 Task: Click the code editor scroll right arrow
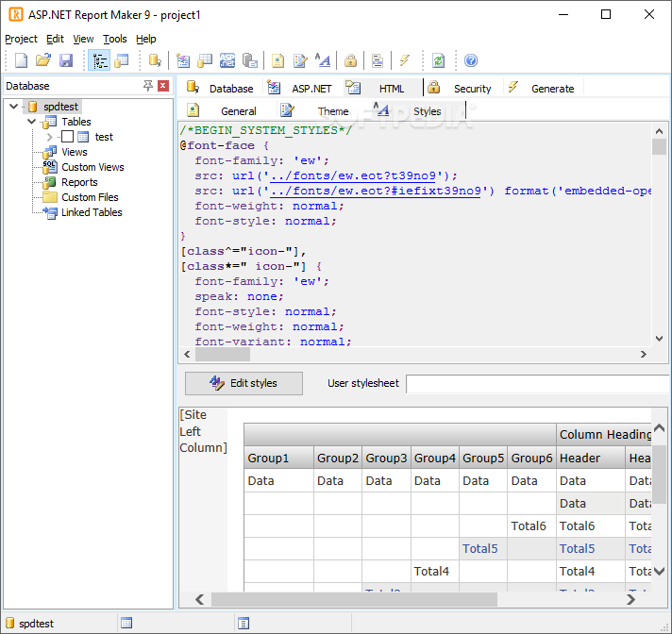(643, 355)
